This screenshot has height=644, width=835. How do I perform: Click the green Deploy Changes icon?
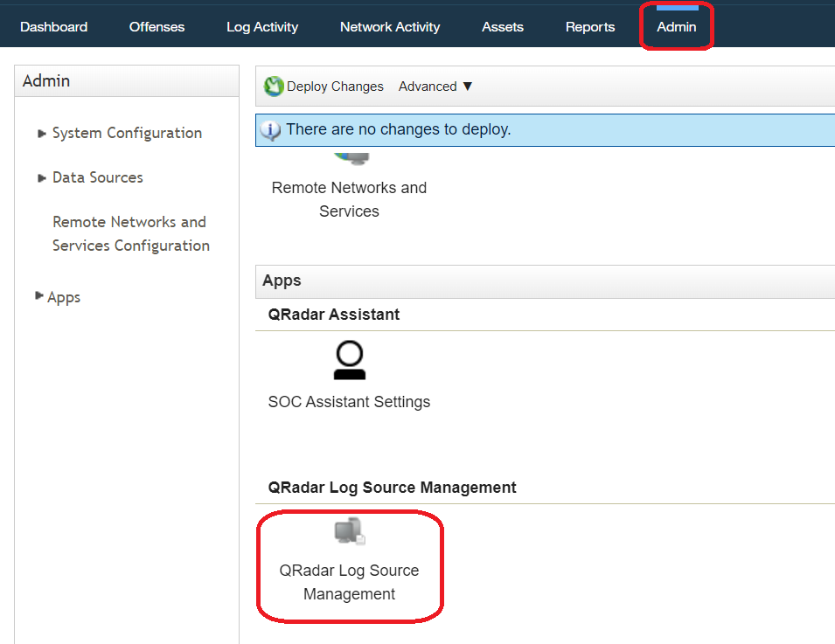(x=274, y=87)
